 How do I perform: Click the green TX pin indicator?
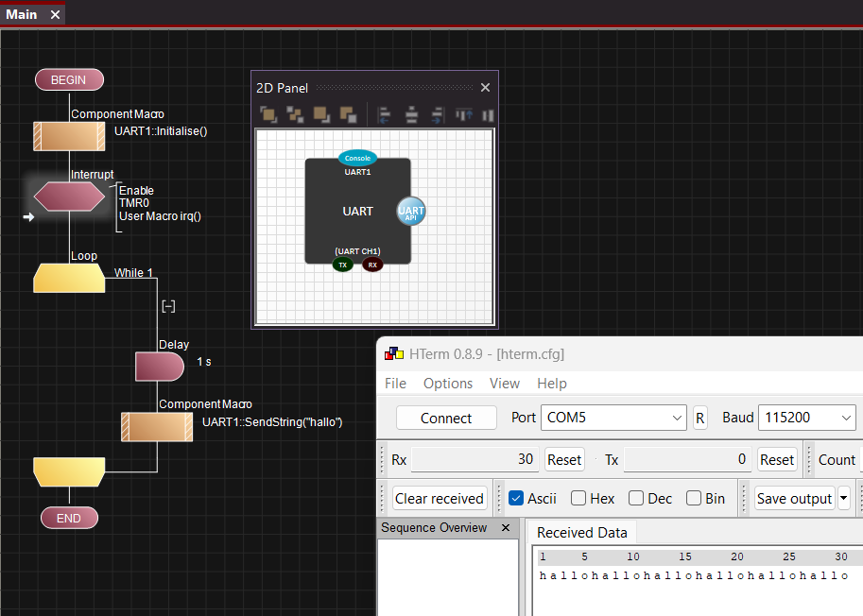tap(342, 265)
